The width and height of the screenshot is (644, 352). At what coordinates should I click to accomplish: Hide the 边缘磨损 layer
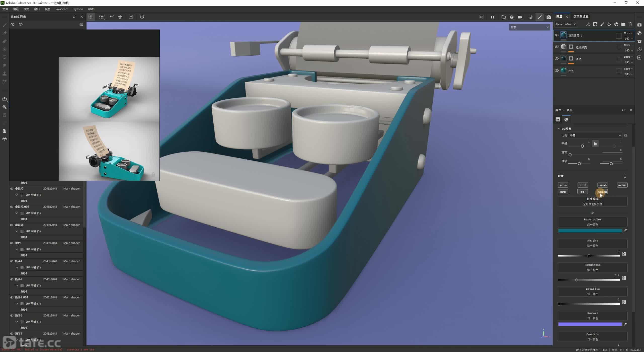click(x=556, y=47)
